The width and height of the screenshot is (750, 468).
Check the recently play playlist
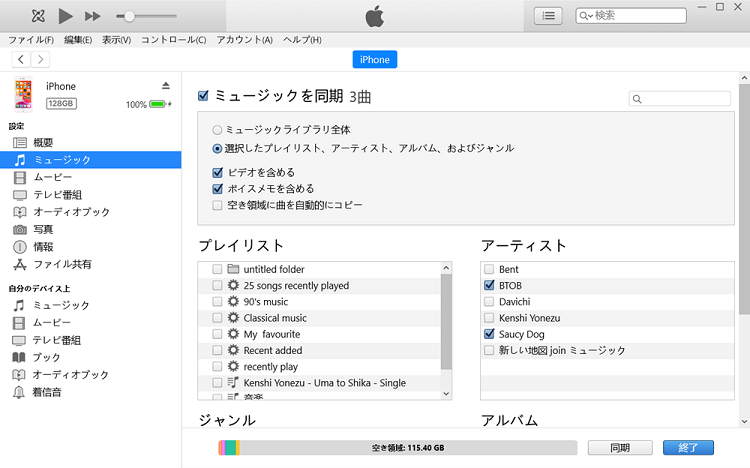pos(217,367)
